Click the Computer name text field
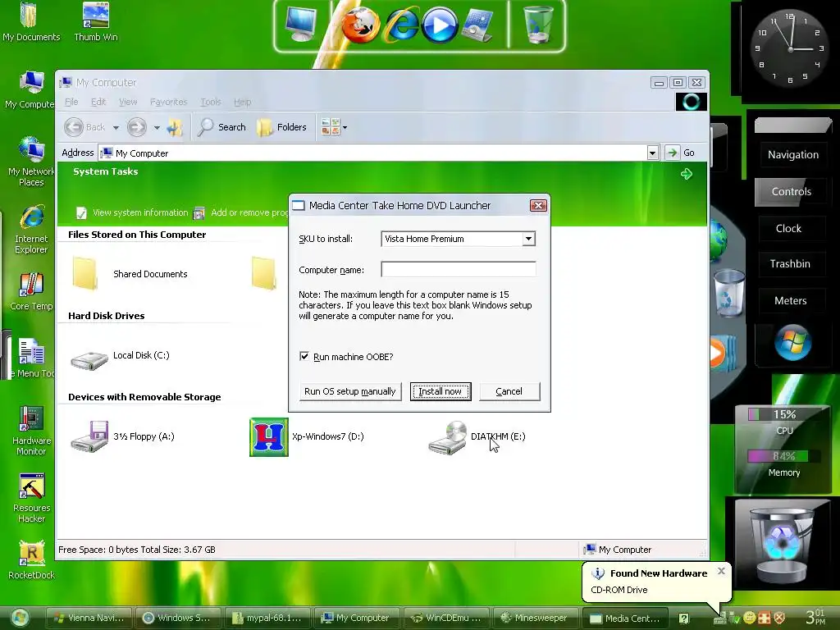The height and width of the screenshot is (630, 840). (x=458, y=269)
